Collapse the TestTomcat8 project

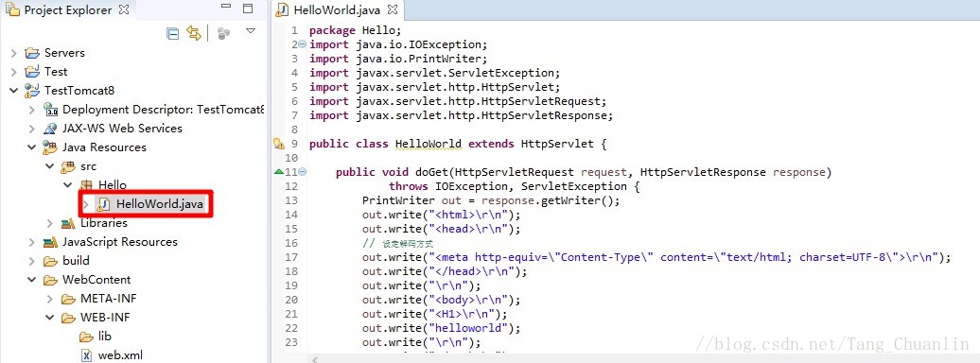tap(14, 91)
